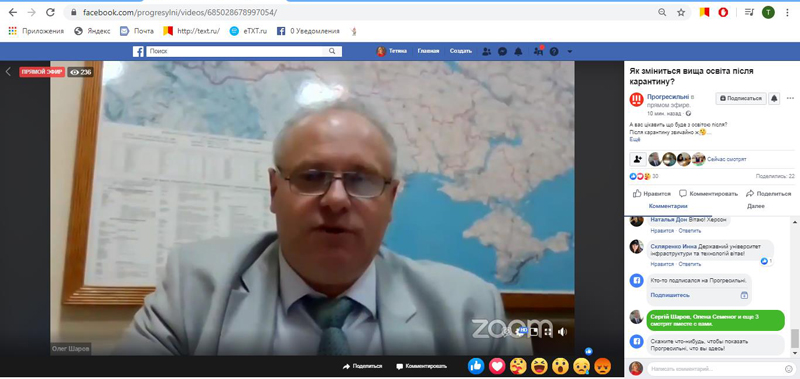Click the Facebook help question icon
The height and width of the screenshot is (379, 800).
point(554,51)
